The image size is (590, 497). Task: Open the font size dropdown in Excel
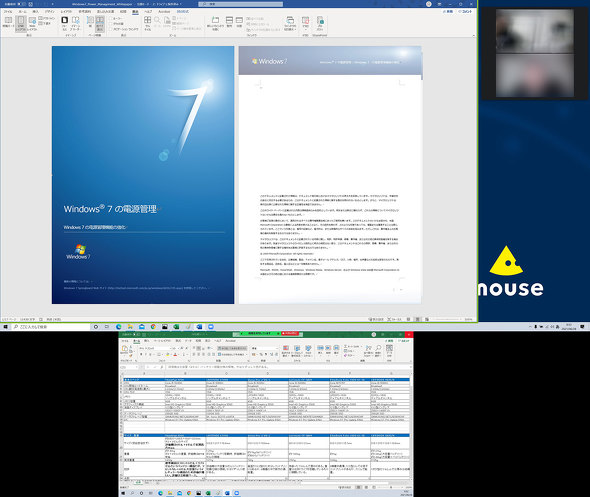(x=178, y=348)
